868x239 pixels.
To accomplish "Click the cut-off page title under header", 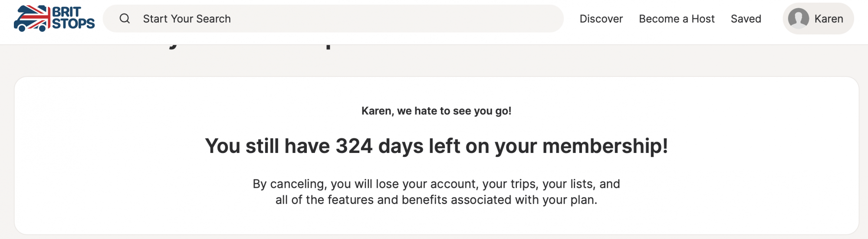I will click(x=252, y=46).
